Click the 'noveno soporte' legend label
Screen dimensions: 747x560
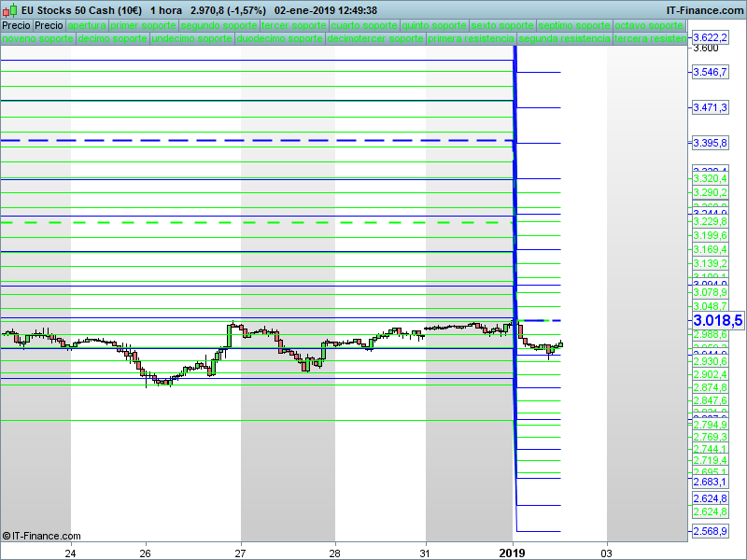pos(37,39)
